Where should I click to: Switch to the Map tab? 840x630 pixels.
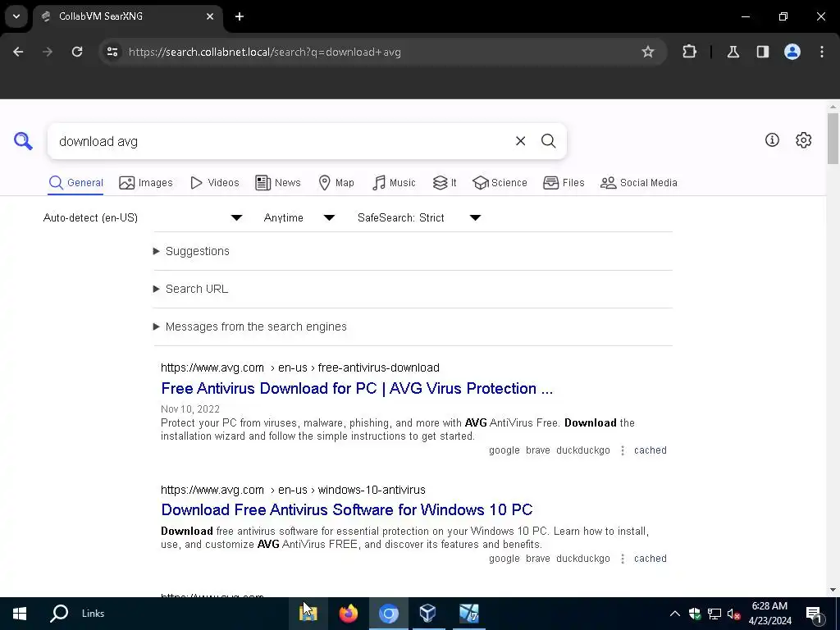click(336, 183)
